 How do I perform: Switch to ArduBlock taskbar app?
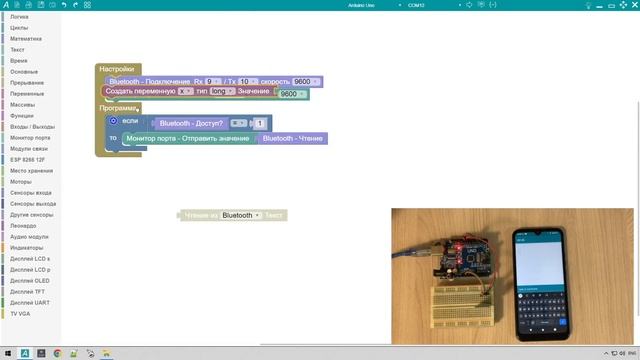click(25, 353)
